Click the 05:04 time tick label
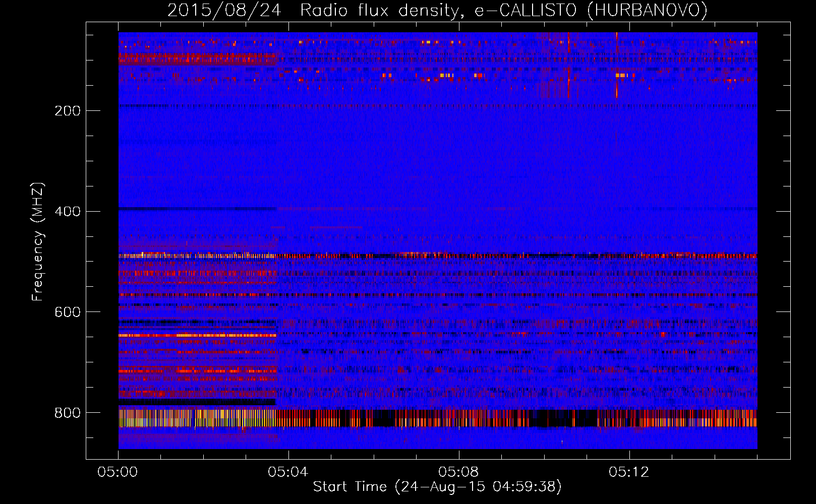 288,472
